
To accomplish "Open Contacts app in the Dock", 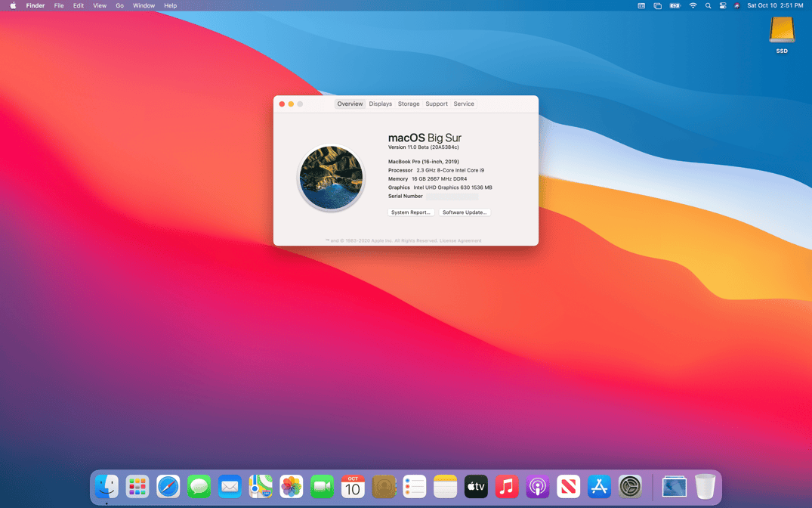I will coord(384,487).
